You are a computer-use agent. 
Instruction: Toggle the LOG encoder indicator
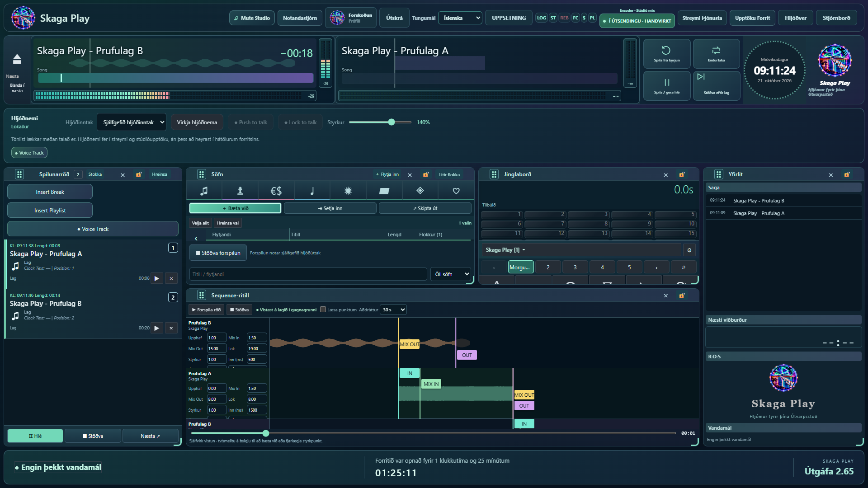point(541,18)
